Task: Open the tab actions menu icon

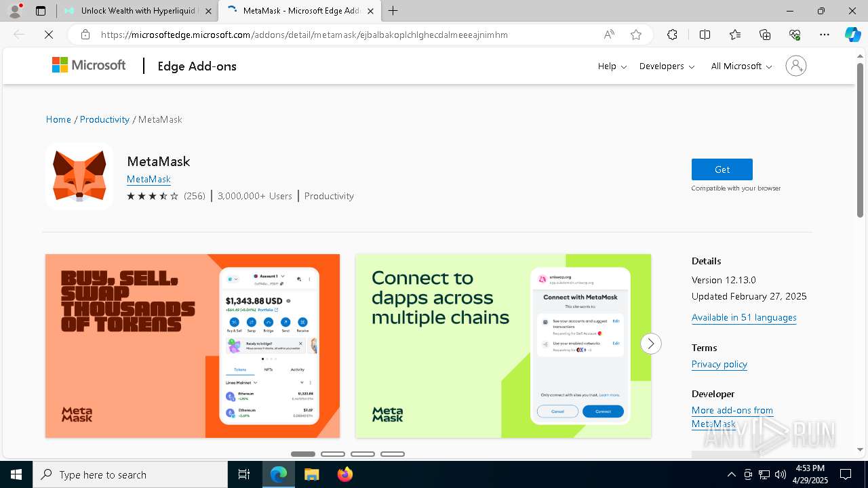Action: pyautogui.click(x=41, y=11)
